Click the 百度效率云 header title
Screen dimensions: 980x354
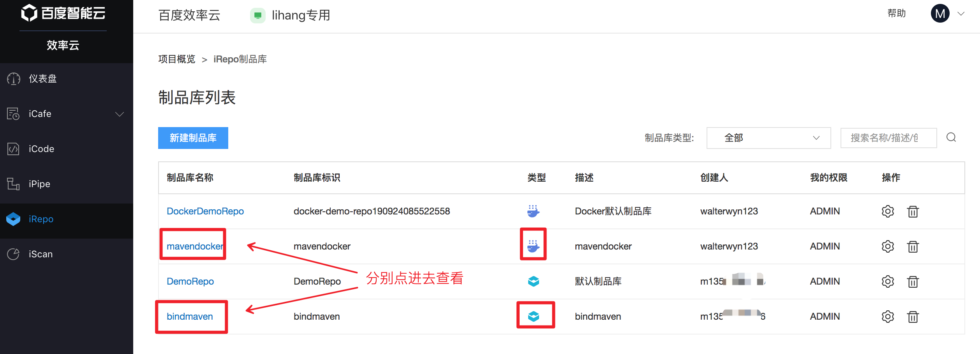pyautogui.click(x=189, y=16)
